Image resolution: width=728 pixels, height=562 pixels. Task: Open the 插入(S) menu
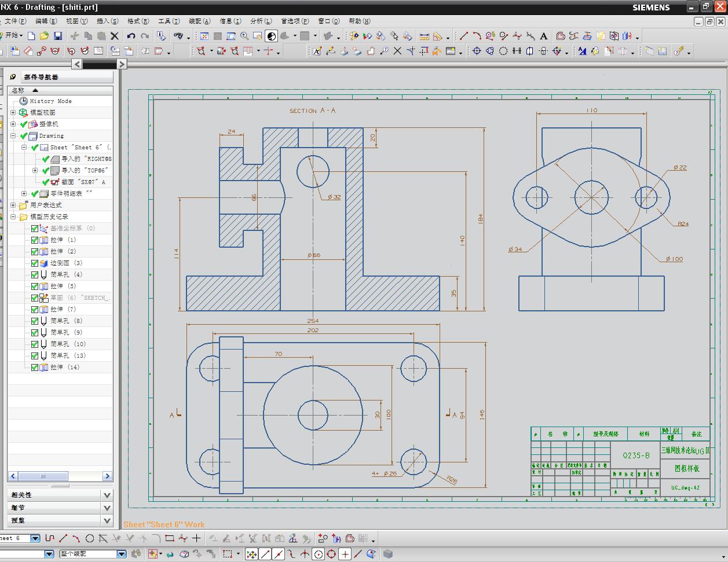click(107, 21)
